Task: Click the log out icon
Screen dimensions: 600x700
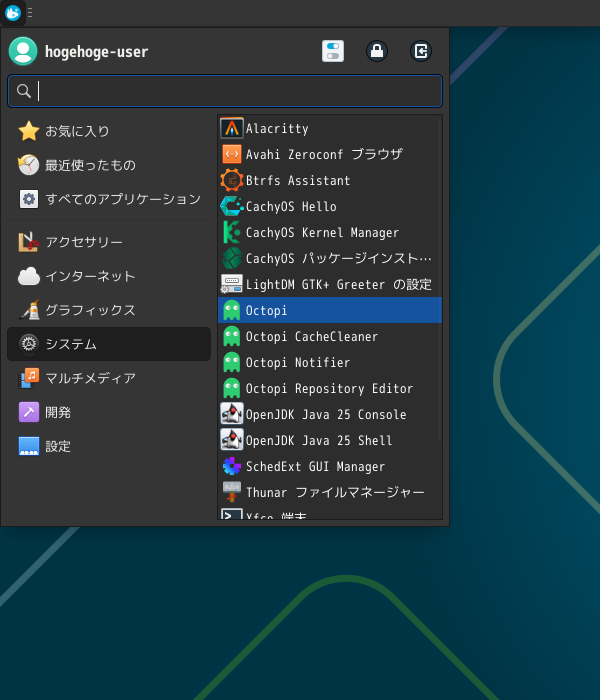Action: click(x=421, y=51)
